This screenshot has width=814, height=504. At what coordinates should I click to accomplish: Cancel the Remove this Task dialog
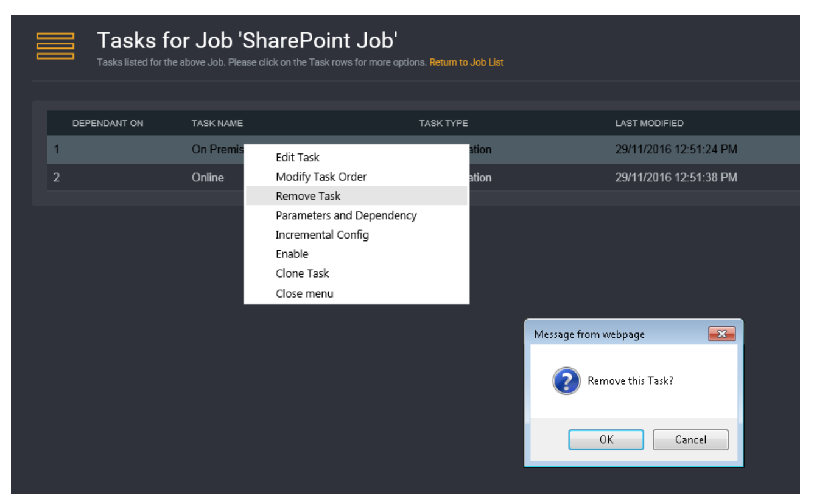click(690, 439)
